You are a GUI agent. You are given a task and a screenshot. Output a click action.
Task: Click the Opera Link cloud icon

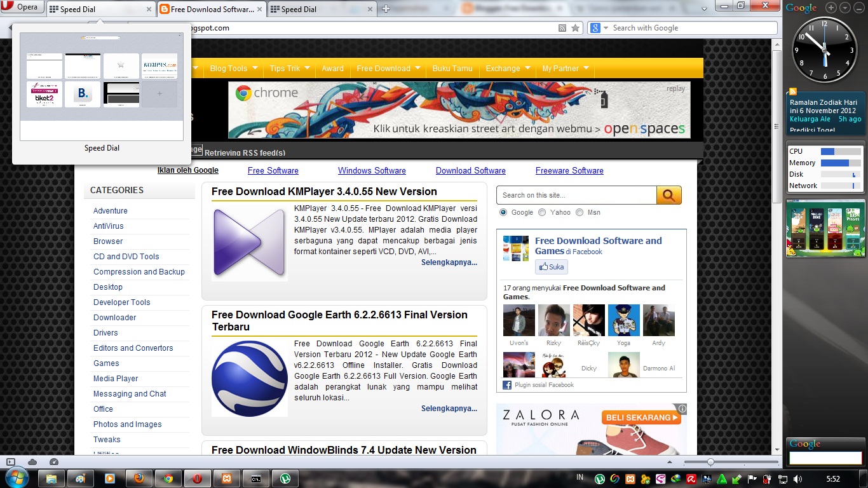coord(32,462)
